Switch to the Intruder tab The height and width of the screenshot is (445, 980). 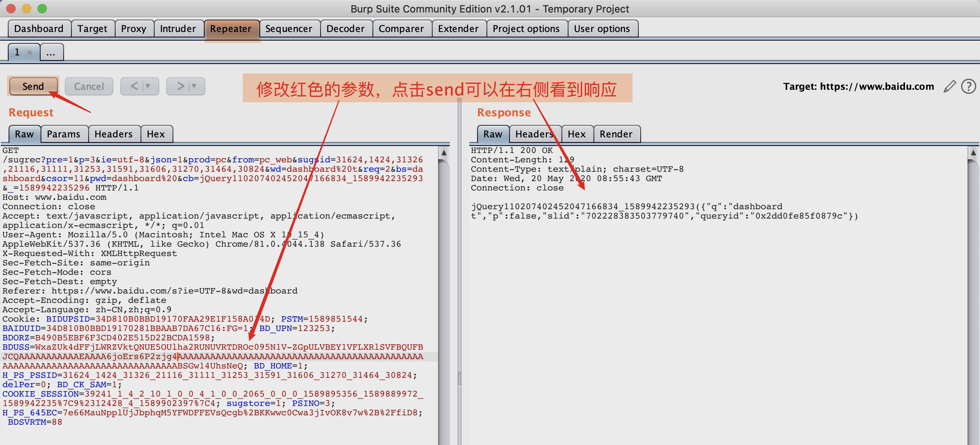point(178,29)
